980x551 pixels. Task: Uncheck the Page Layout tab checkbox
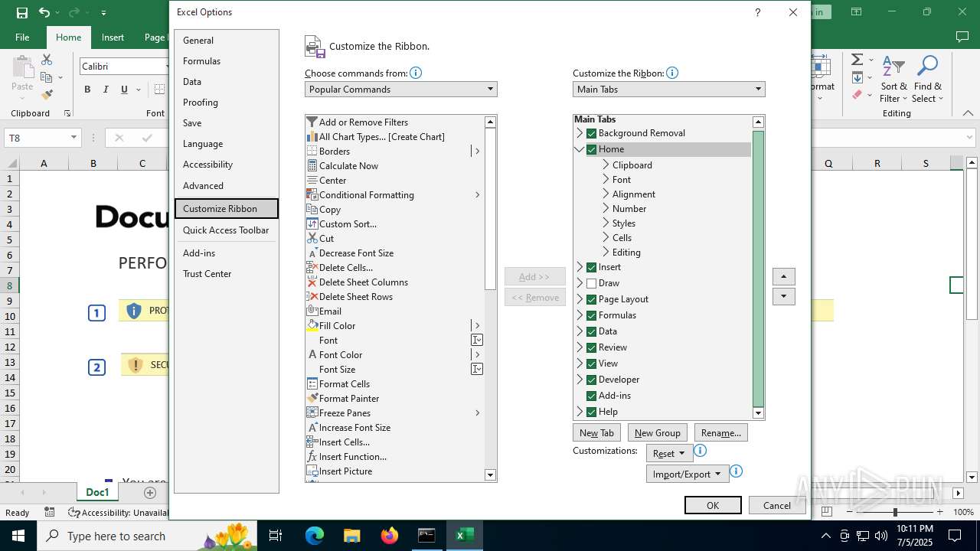591,299
